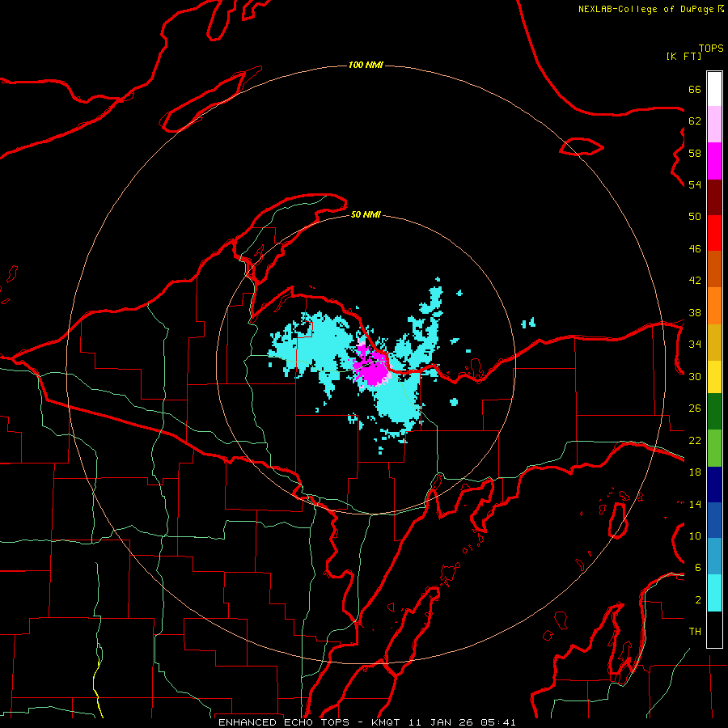728x728 pixels.
Task: Click the '6' legend value label
Action: point(698,567)
